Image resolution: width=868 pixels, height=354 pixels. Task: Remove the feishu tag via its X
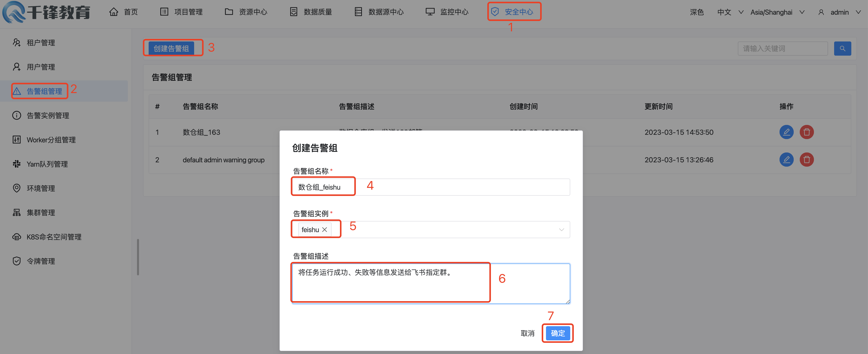click(x=325, y=230)
